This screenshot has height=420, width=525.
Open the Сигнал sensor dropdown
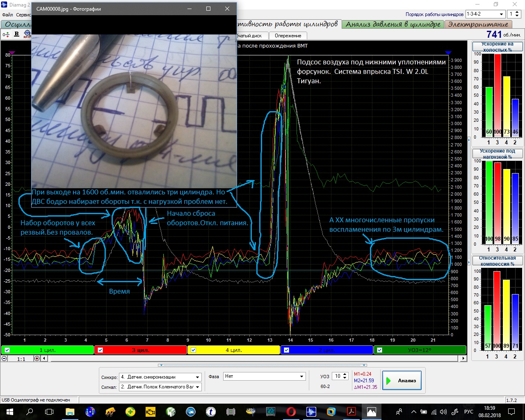pos(198,387)
